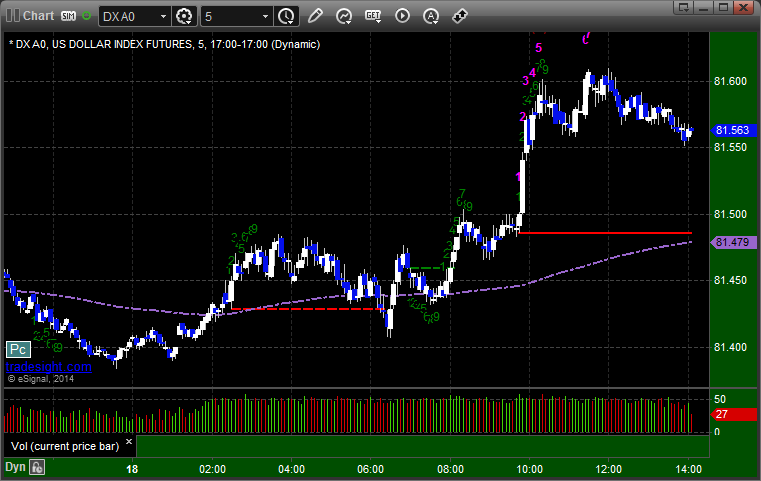Click the 10:00 time axis label
Screen dimensions: 761x481
[529, 469]
